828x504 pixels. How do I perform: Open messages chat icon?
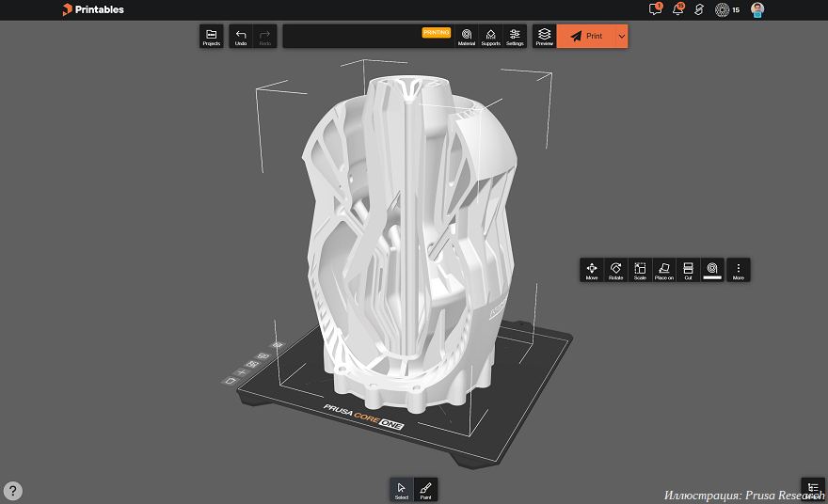tap(655, 9)
